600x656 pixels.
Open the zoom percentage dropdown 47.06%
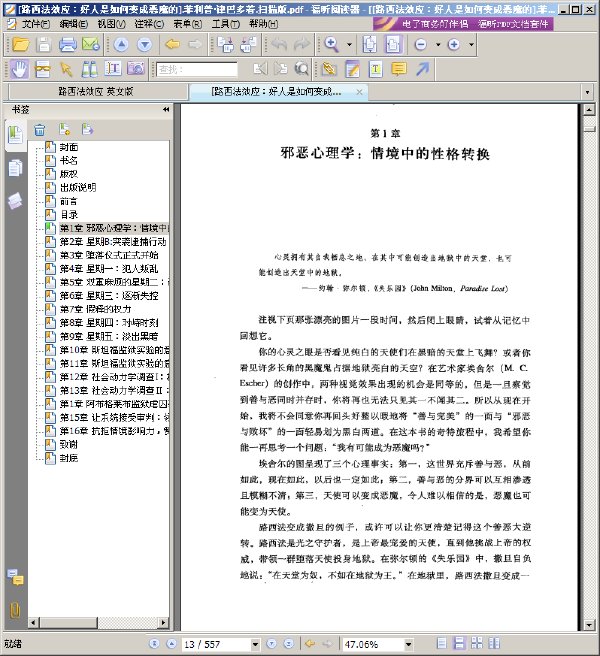pos(408,644)
